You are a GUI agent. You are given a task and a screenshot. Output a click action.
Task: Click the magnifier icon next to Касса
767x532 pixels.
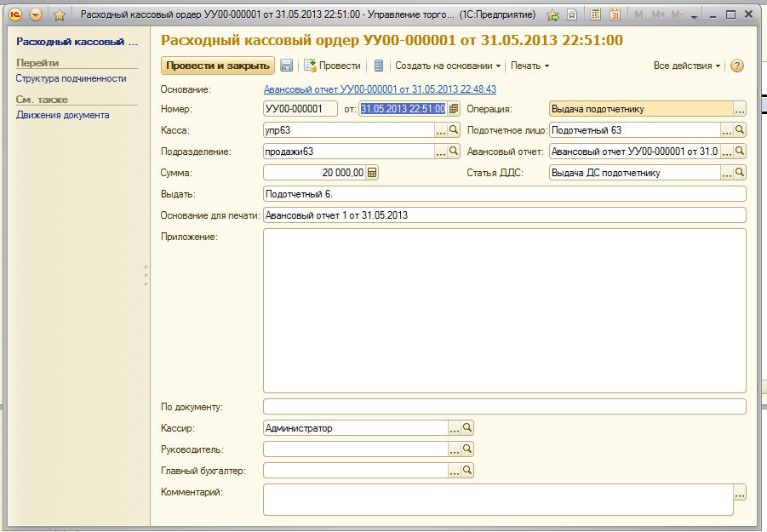[454, 130]
